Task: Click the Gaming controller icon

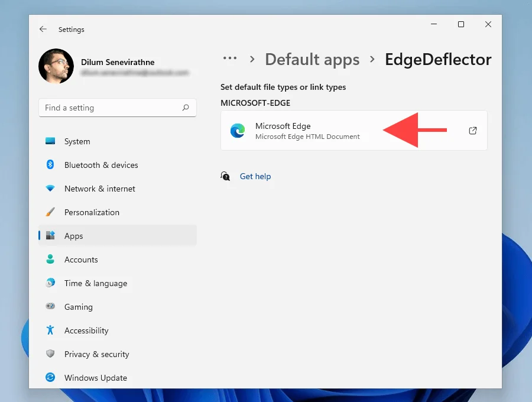Action: tap(50, 306)
